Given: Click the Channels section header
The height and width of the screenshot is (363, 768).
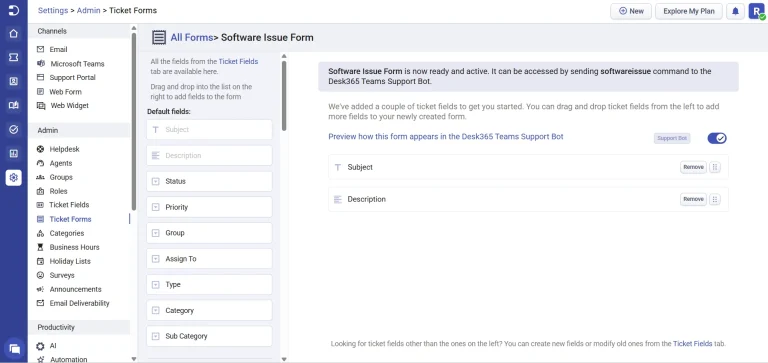Looking at the screenshot, I should coord(79,31).
